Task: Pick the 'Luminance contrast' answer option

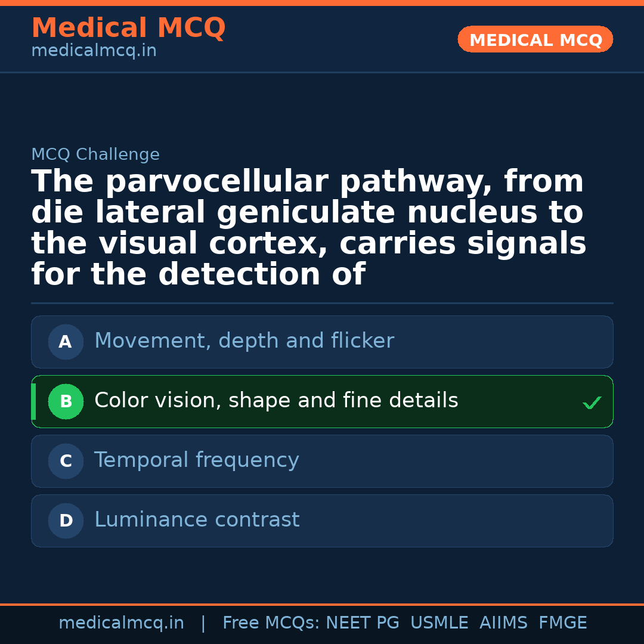Action: (197, 520)
